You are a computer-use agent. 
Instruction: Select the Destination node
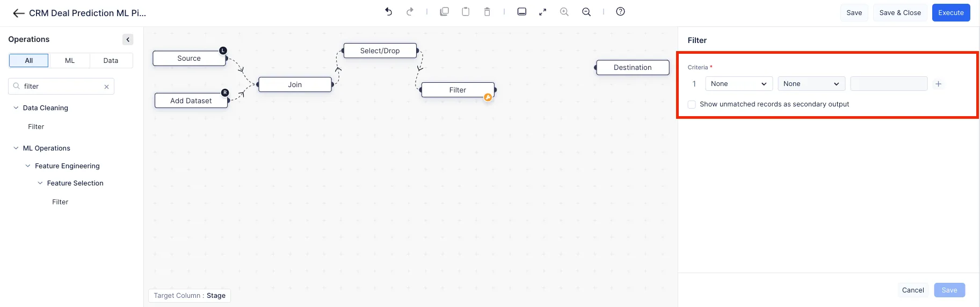(633, 67)
